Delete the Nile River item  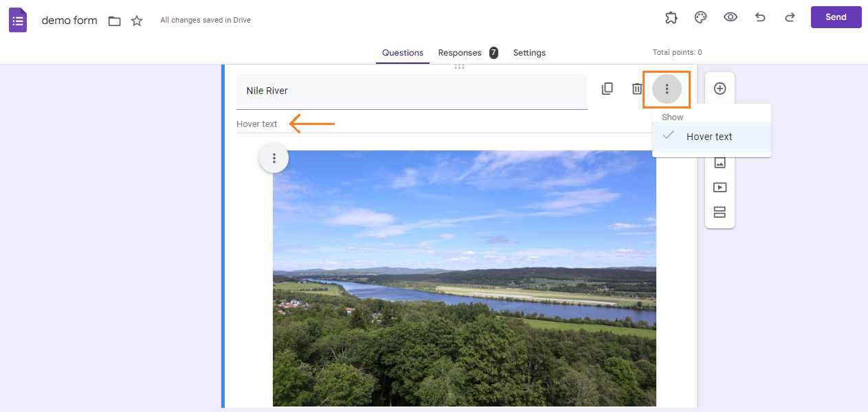(637, 89)
